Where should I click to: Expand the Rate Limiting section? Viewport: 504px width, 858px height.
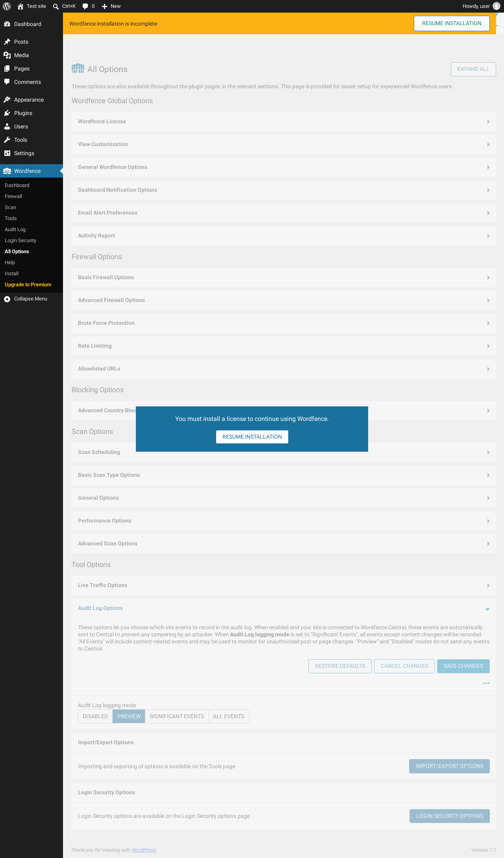pyautogui.click(x=283, y=346)
